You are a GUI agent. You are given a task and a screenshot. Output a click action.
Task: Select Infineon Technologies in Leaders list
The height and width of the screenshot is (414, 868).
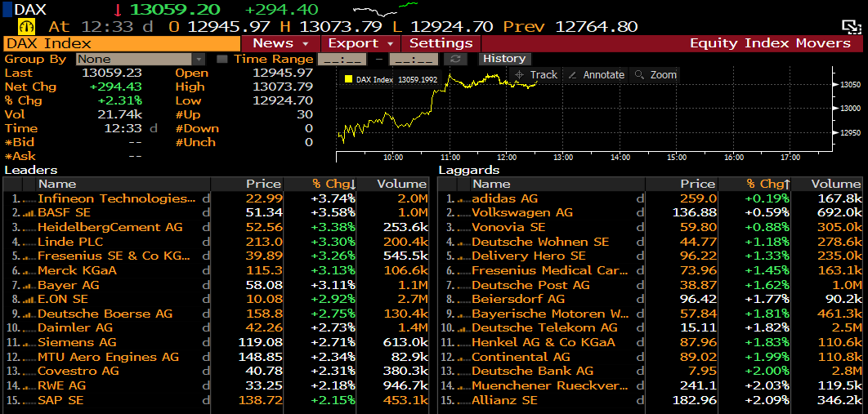(x=215, y=198)
